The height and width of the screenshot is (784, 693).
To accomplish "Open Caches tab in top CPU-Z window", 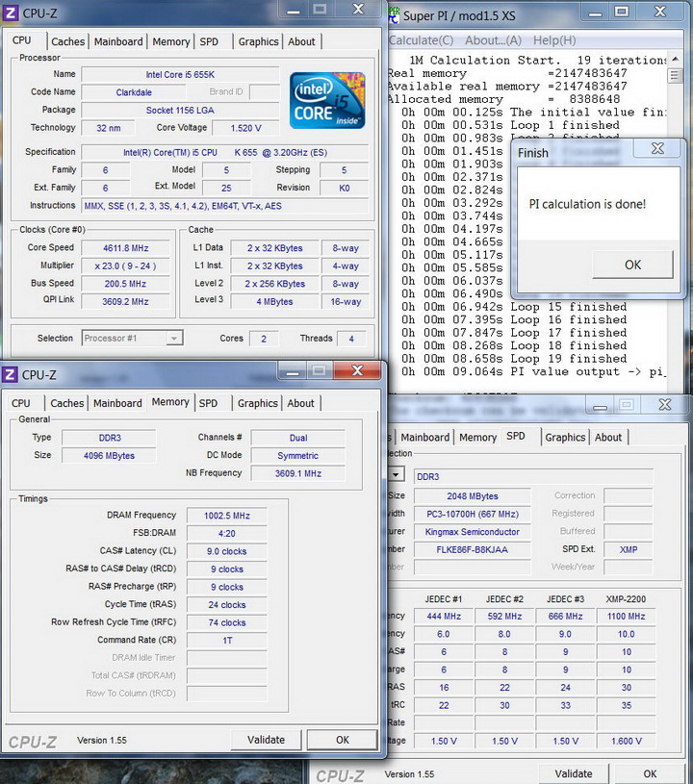I will 68,41.
